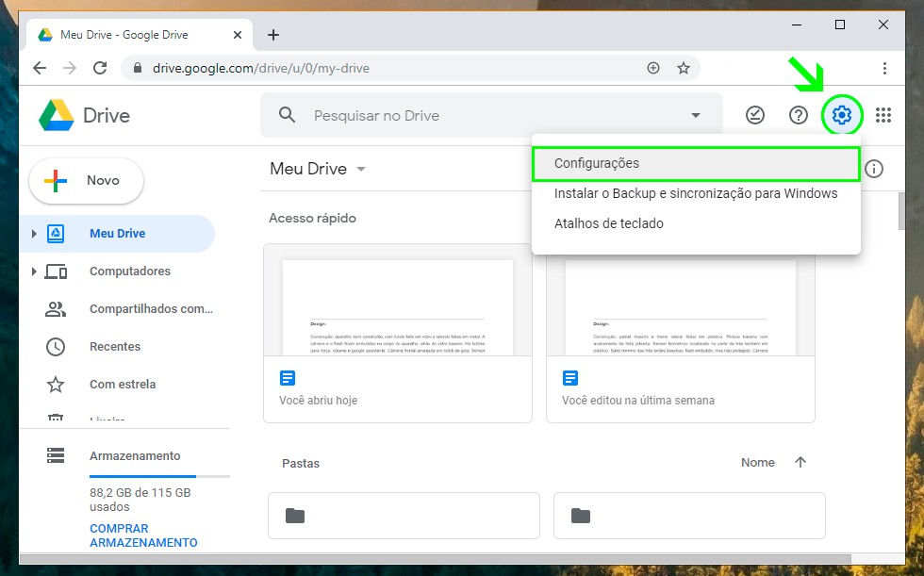Image resolution: width=924 pixels, height=576 pixels.
Task: Open the Chrome three-dot menu
Action: pyautogui.click(x=884, y=68)
